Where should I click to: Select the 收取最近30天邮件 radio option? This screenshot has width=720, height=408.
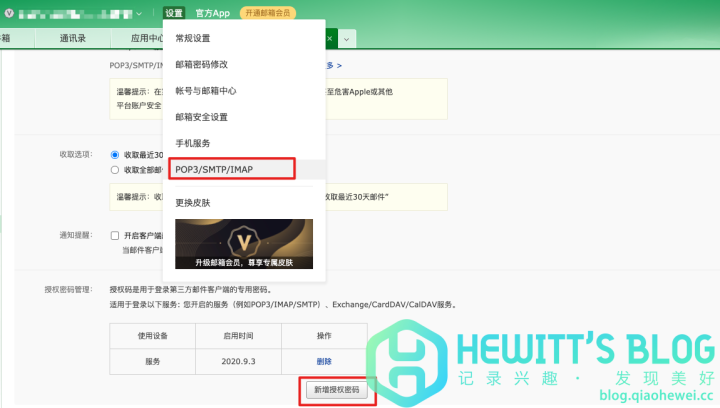(x=115, y=155)
